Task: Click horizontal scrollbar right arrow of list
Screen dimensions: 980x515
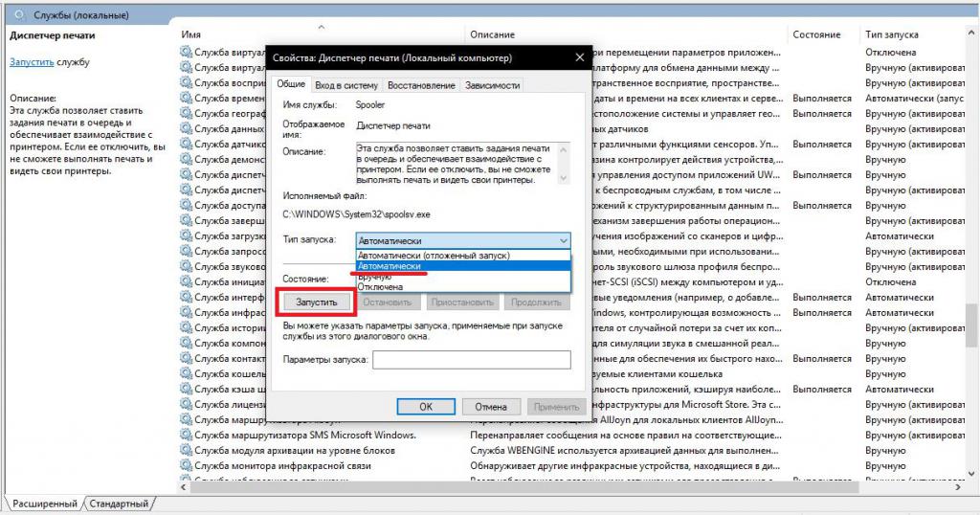Action: pos(959,486)
